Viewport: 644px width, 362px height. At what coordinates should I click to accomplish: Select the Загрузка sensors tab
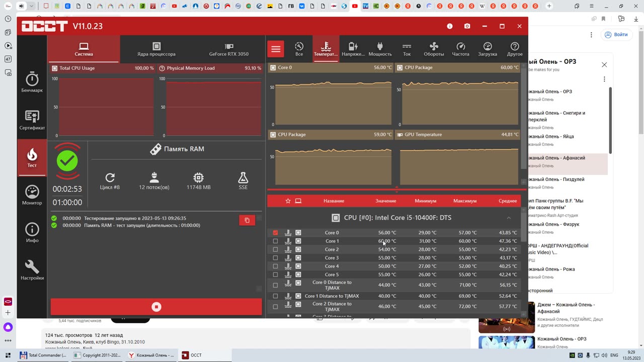point(488,49)
